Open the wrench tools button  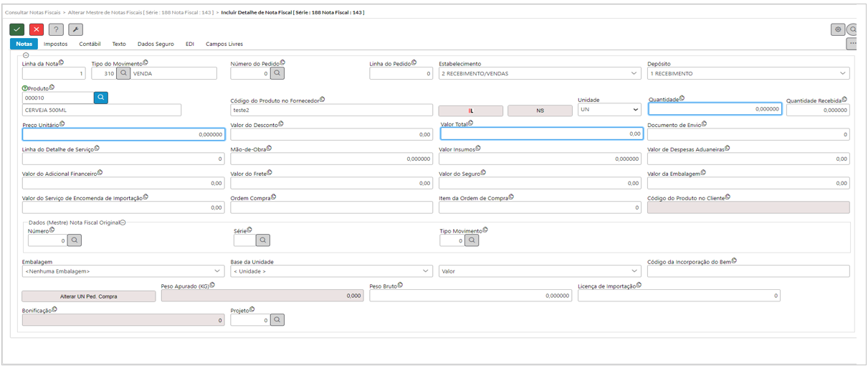coord(75,29)
